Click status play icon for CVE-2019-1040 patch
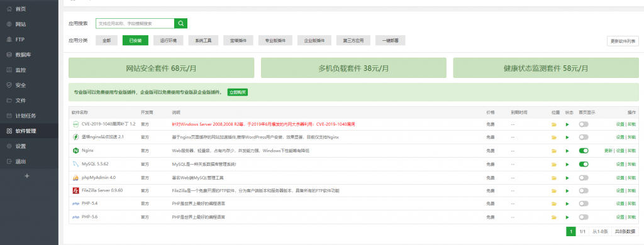The height and width of the screenshot is (245, 644). click(x=567, y=124)
